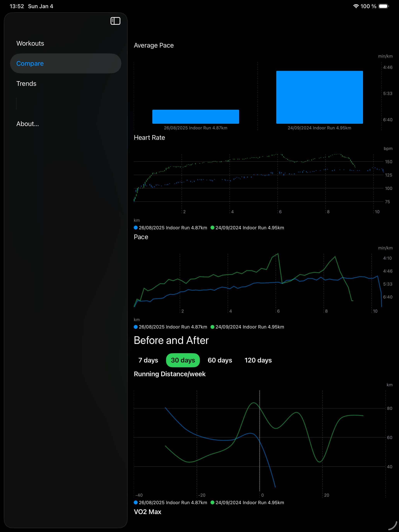Enable the 60 days comparison window

pyautogui.click(x=220, y=360)
